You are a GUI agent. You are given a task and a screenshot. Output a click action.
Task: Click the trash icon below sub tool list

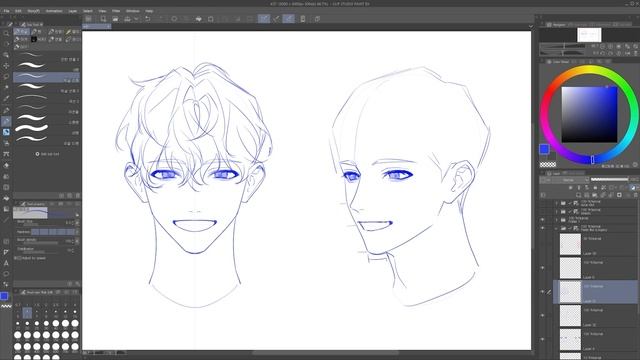(78, 196)
